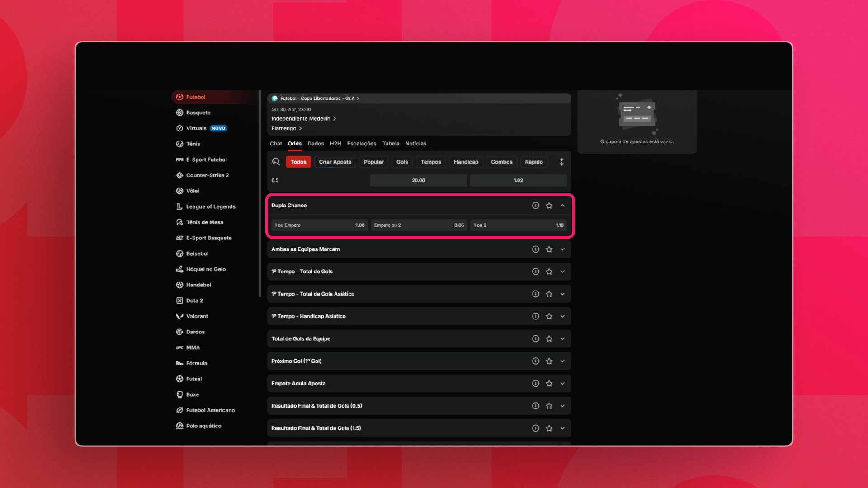The height and width of the screenshot is (488, 868).
Task: Open Independiente Medellín team link
Action: pyautogui.click(x=304, y=119)
